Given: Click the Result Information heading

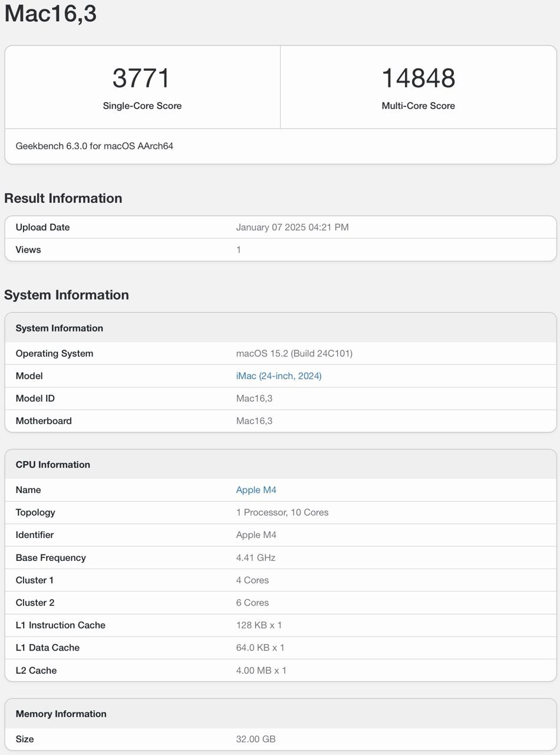Looking at the screenshot, I should tap(63, 198).
